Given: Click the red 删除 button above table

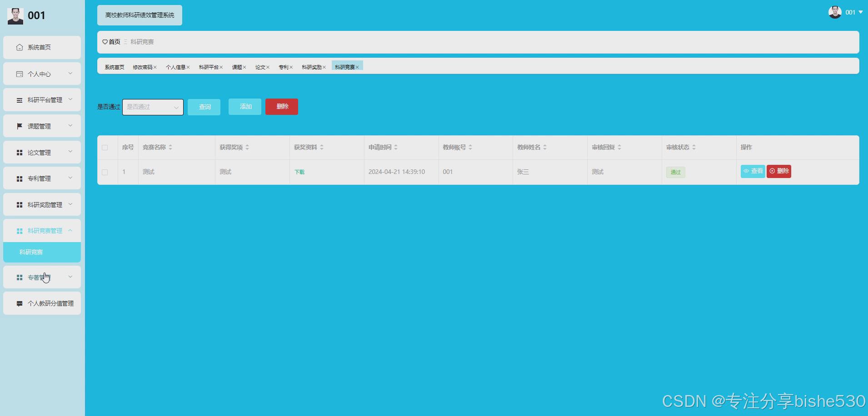Looking at the screenshot, I should (282, 107).
